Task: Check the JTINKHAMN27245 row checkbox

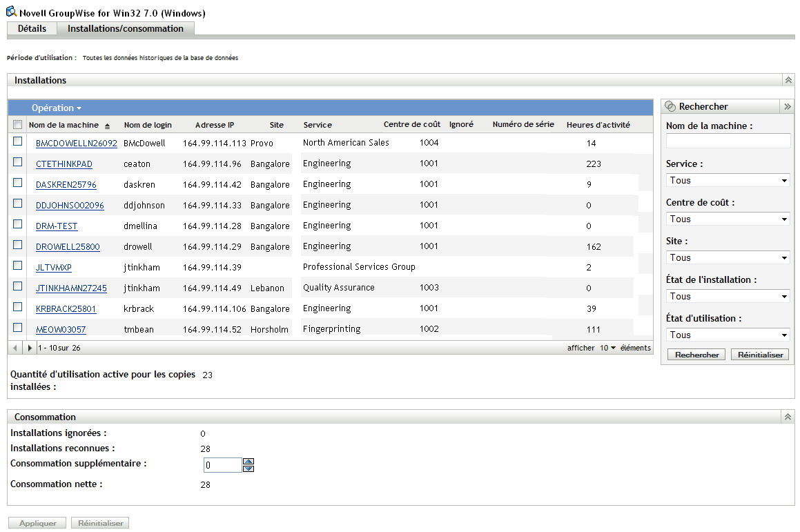Action: (x=18, y=286)
